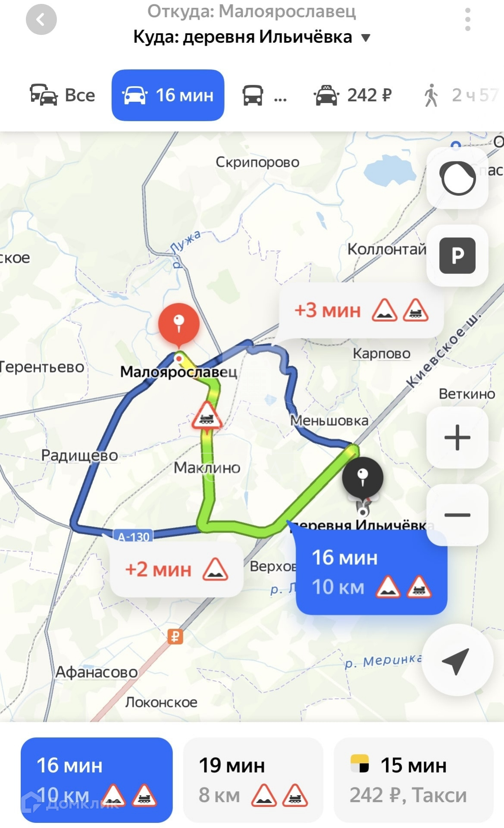Zoom out with the minus button
The image size is (504, 828).
click(457, 515)
